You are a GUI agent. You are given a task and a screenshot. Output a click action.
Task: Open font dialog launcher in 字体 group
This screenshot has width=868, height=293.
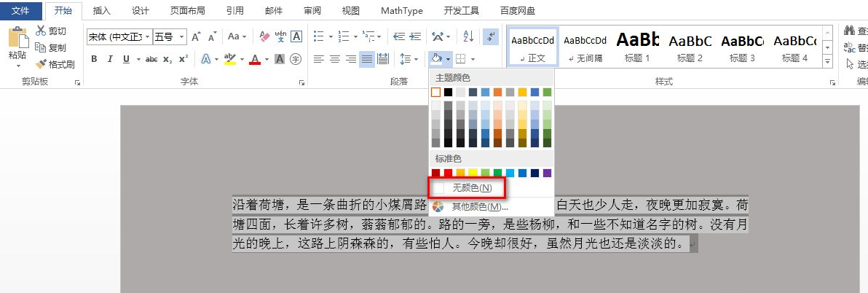(301, 82)
